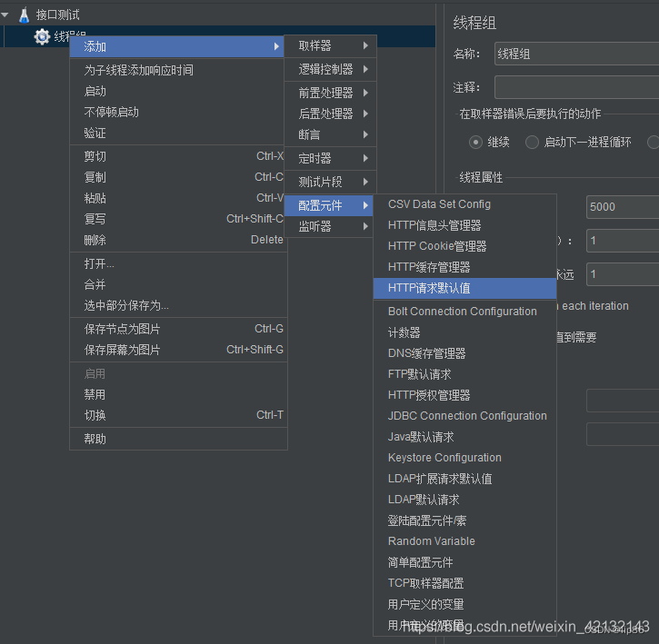This screenshot has width=659, height=644.
Task: Choose 保存屏幕为图片
Action: (x=179, y=350)
